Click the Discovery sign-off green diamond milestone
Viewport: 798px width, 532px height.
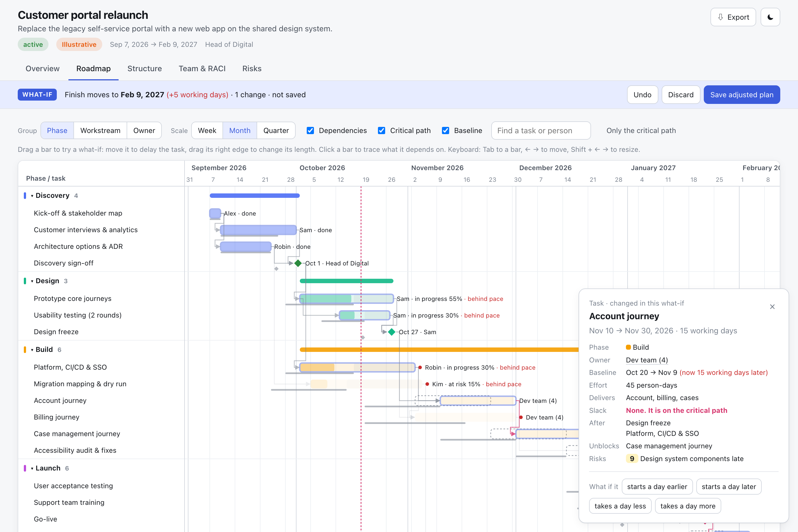298,263
